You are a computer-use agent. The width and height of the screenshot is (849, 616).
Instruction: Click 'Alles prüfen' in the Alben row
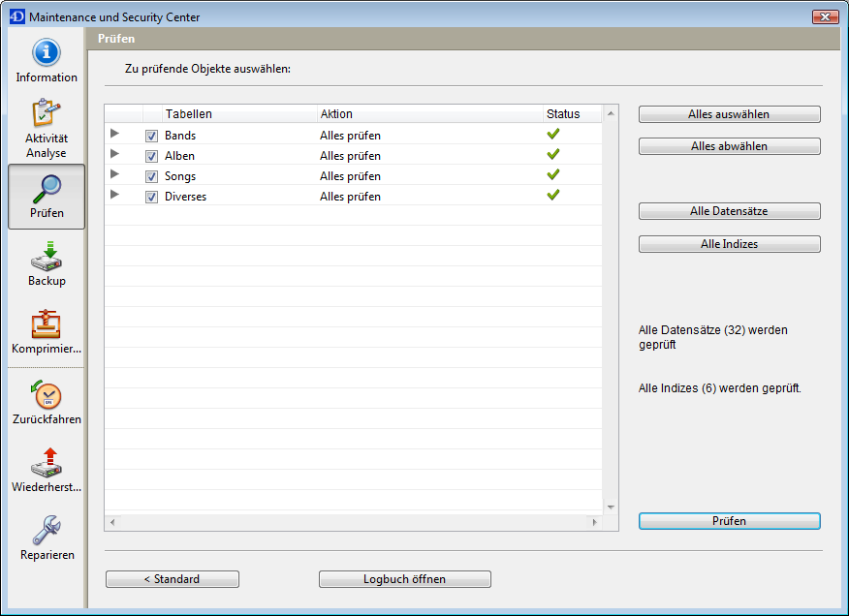(350, 156)
